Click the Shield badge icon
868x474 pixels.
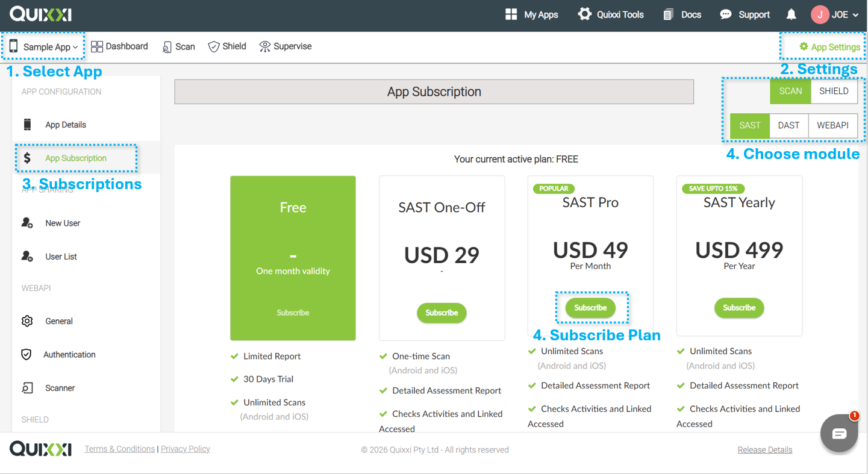tap(213, 46)
